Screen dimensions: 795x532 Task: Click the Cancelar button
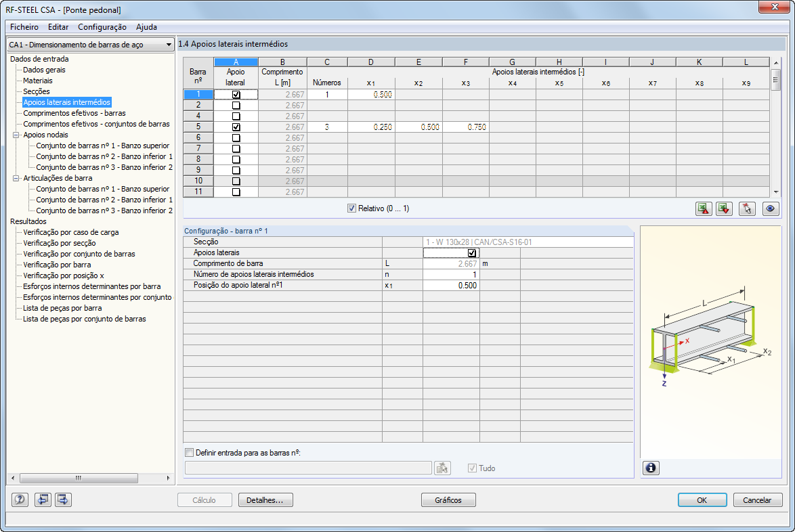tap(758, 500)
